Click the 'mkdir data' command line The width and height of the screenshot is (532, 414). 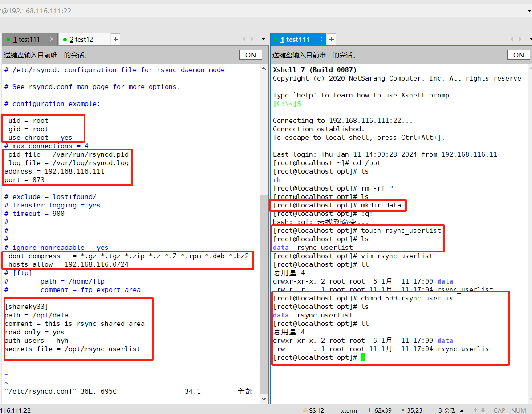coord(337,205)
